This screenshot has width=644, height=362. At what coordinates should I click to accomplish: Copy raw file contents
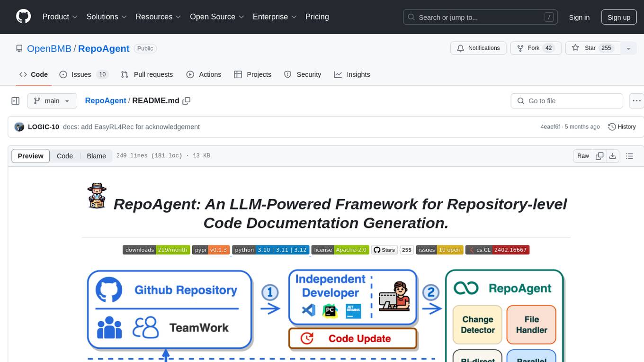[600, 156]
